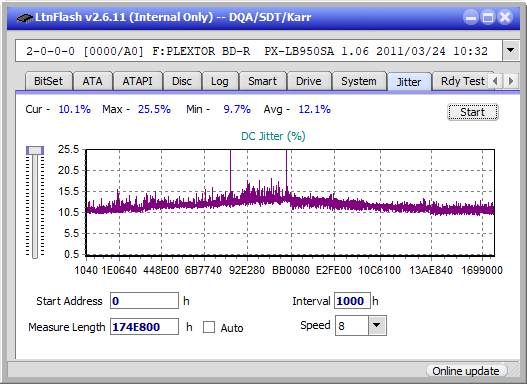Click the Interval input field

click(x=352, y=301)
